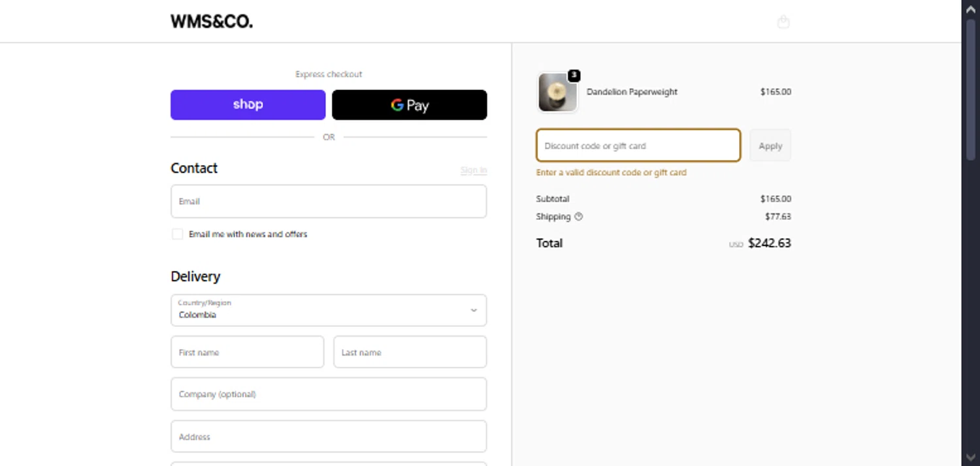Enable Email me with news and offers
The width and height of the screenshot is (980, 466).
pos(177,234)
